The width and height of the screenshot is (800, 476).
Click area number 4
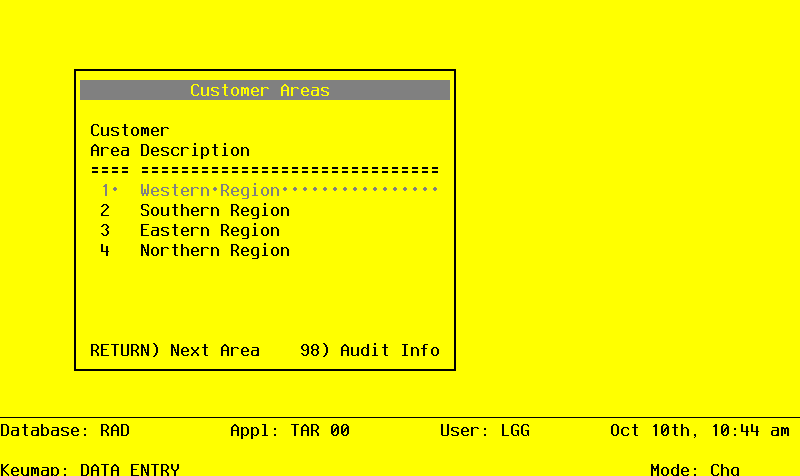(x=105, y=250)
